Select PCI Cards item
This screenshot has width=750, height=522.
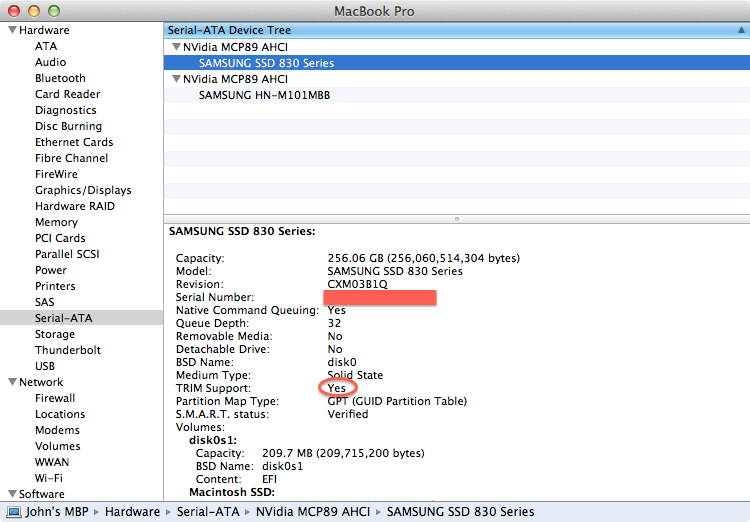click(60, 238)
